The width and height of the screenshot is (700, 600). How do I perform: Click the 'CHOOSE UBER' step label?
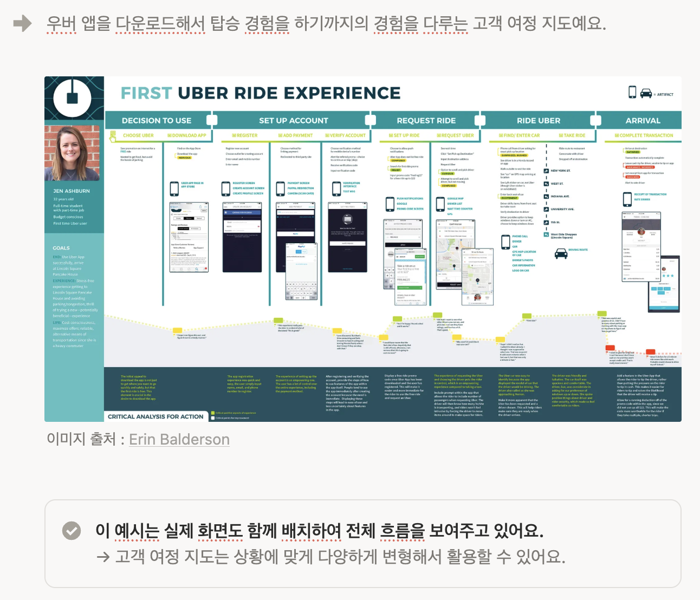pos(138,135)
